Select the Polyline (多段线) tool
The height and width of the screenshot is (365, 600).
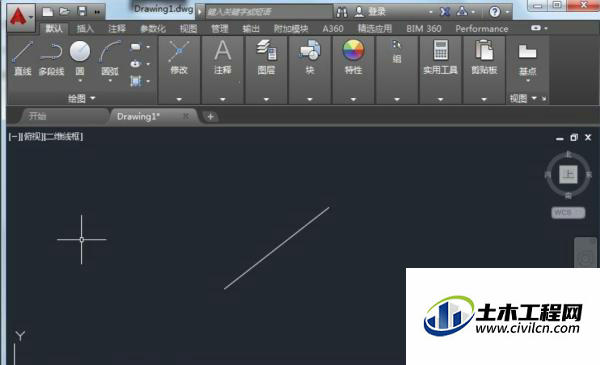click(x=51, y=58)
